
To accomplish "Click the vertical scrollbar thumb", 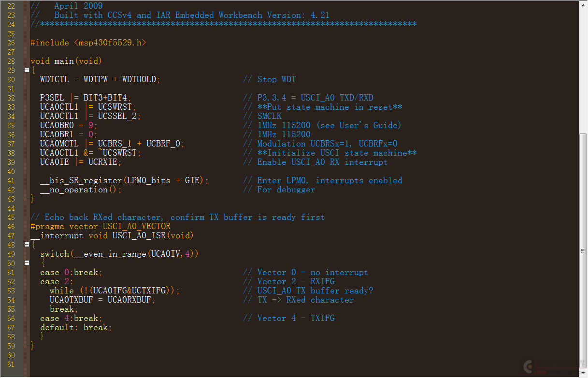I will click(x=583, y=250).
